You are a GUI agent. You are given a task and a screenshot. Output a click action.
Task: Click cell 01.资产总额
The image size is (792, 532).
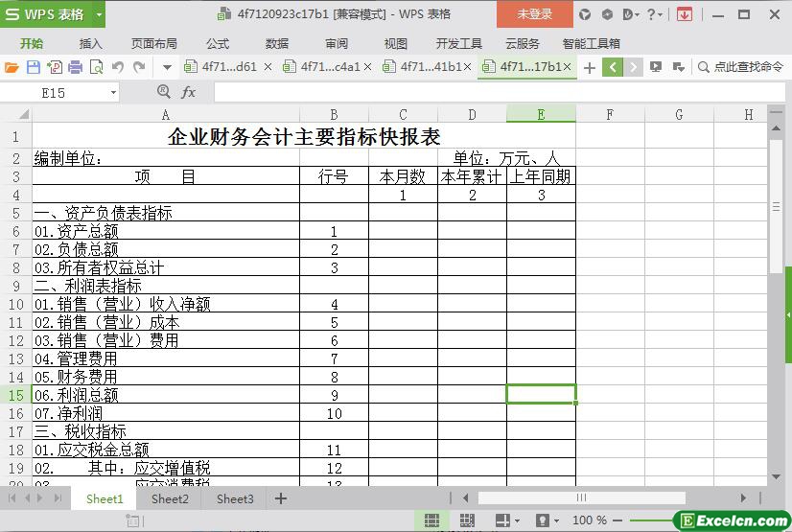[166, 231]
